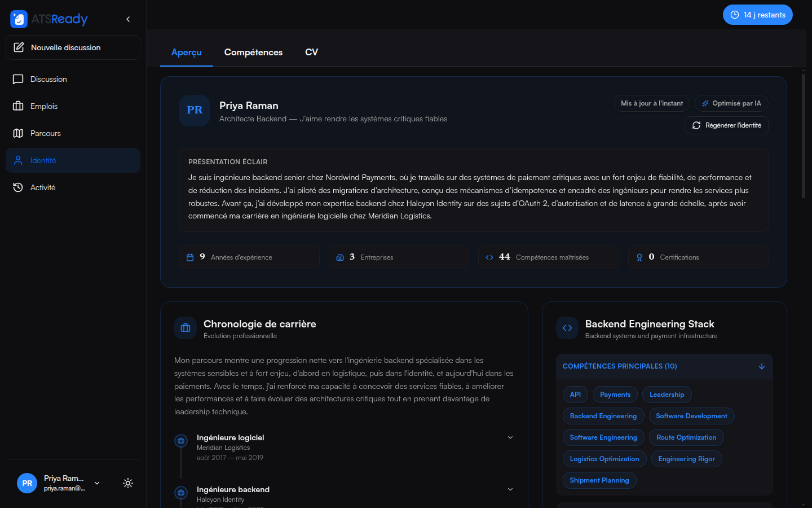Select the Shipment Planning skill chip
Viewport: 812px width, 508px height.
coord(599,480)
